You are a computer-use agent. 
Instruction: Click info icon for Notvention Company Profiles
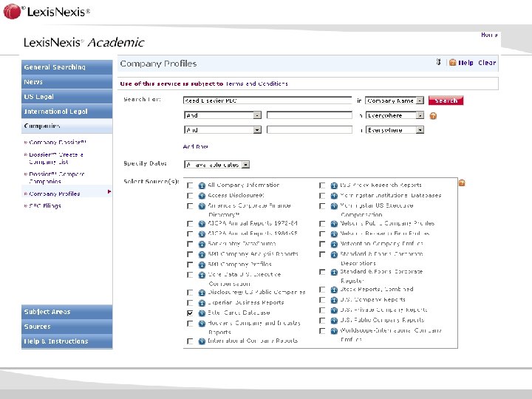[334, 245]
